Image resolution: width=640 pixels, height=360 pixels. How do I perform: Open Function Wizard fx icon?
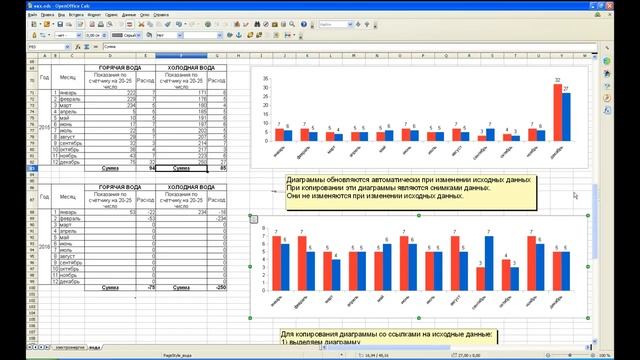(78, 47)
